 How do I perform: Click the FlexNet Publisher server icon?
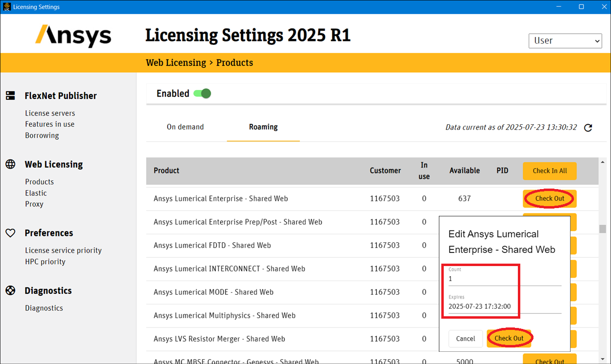pyautogui.click(x=10, y=96)
